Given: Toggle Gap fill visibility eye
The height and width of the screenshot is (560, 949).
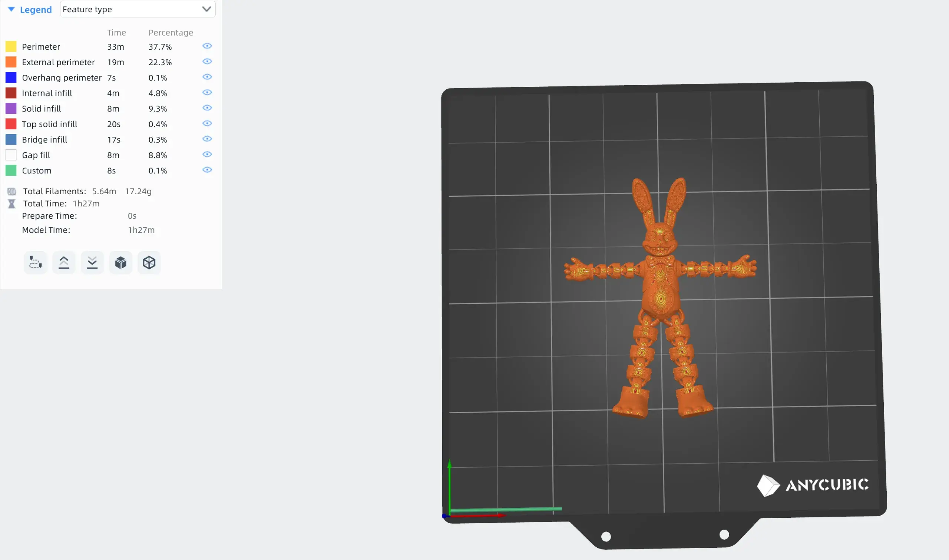Looking at the screenshot, I should 207,154.
